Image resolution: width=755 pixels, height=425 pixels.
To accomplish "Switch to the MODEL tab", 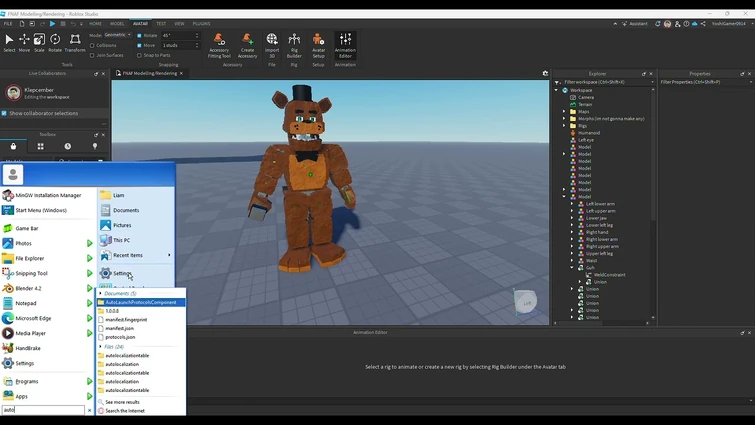I will 117,24.
